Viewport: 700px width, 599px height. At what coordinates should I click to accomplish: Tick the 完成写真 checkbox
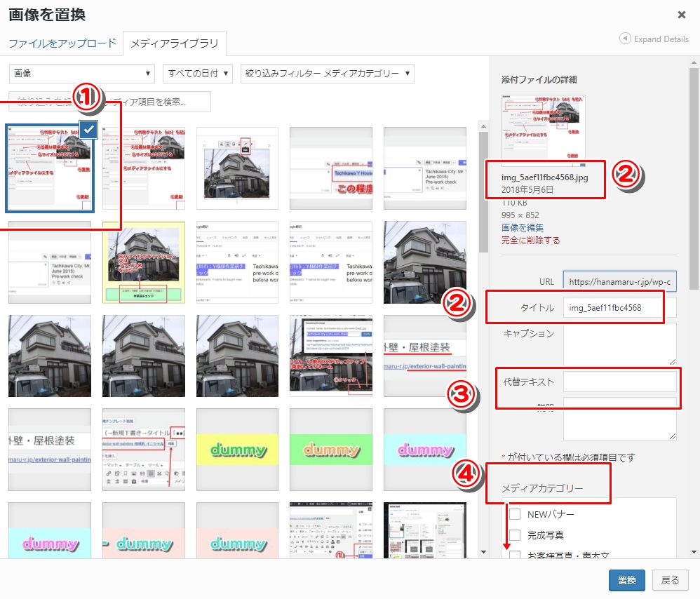click(515, 535)
